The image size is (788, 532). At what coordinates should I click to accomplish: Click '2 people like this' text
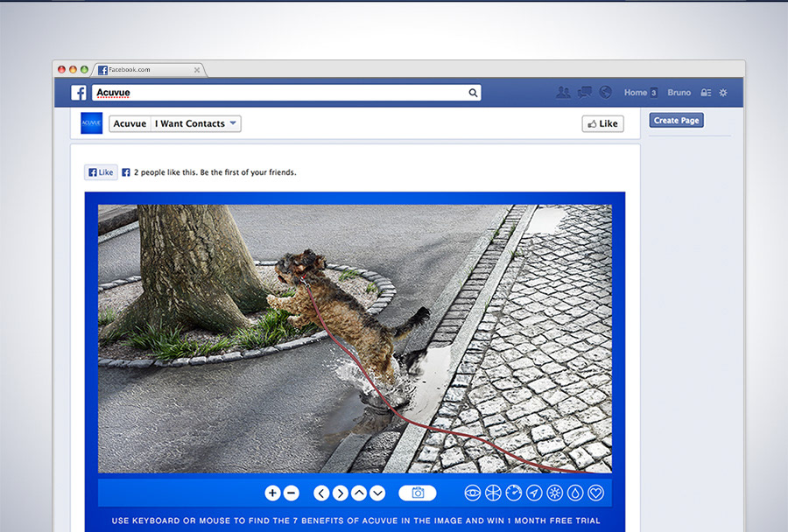click(165, 172)
